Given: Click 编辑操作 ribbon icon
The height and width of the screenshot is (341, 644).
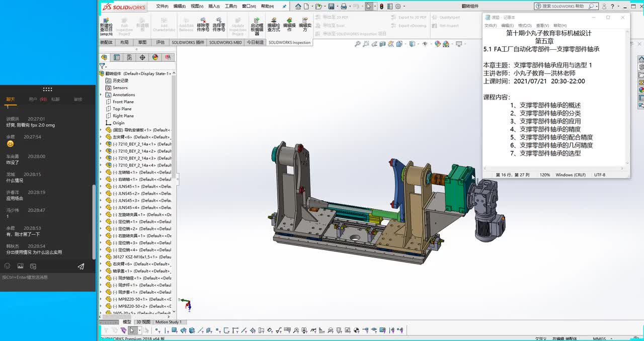Looking at the screenshot, I should (289, 24).
